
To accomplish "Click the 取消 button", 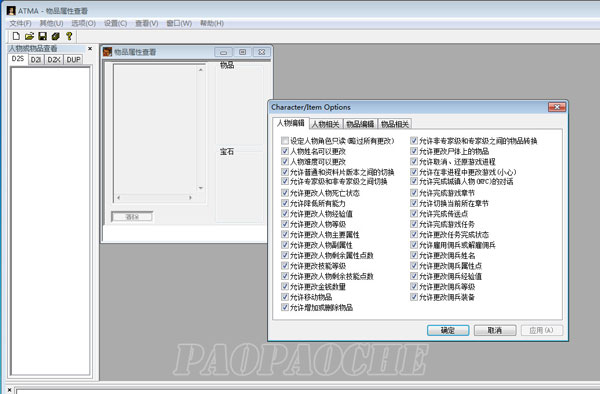I will pyautogui.click(x=495, y=330).
